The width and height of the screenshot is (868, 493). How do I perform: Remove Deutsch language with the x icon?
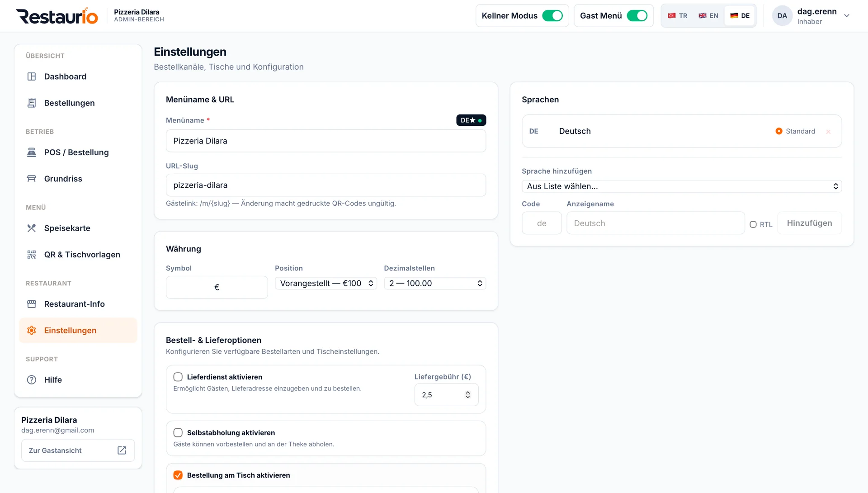(828, 132)
